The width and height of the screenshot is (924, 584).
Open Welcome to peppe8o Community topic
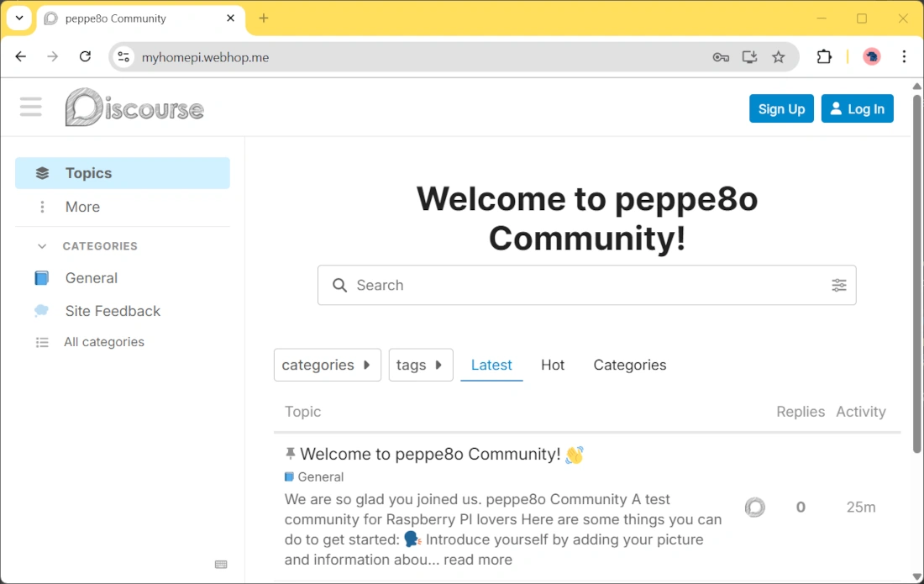[430, 455]
